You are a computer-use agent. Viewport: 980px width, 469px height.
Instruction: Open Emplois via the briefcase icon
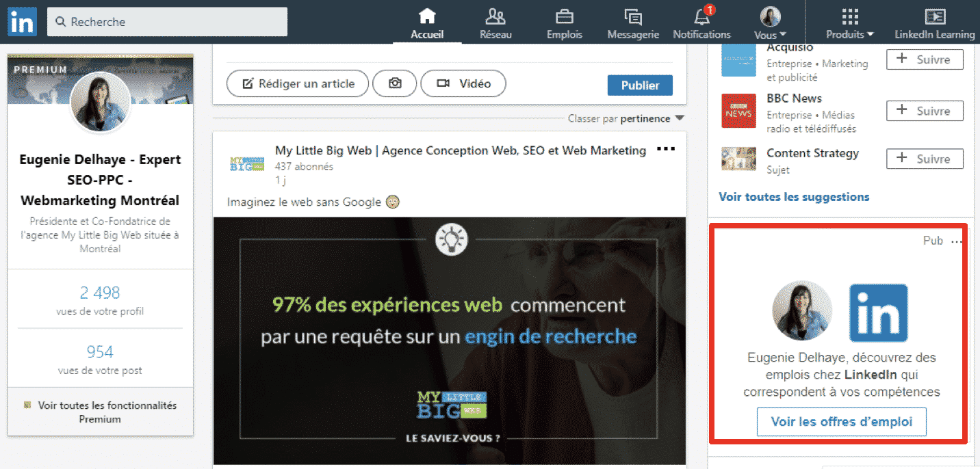pyautogui.click(x=564, y=21)
